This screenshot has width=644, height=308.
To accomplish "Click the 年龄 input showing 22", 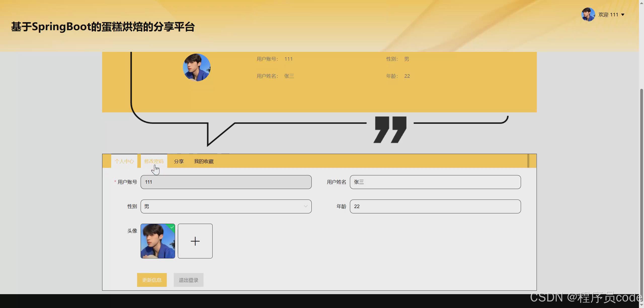I will tap(435, 206).
